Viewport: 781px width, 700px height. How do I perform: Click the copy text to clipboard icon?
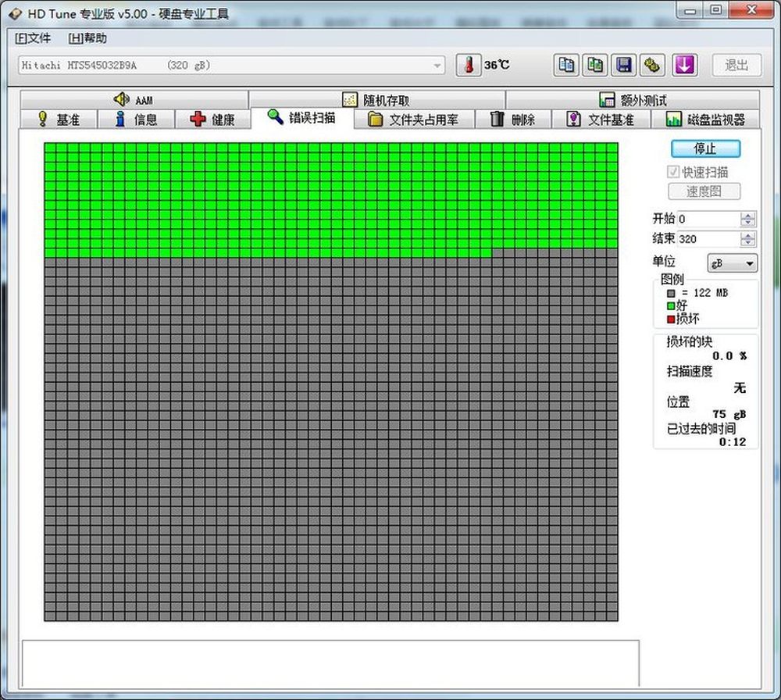tap(565, 65)
